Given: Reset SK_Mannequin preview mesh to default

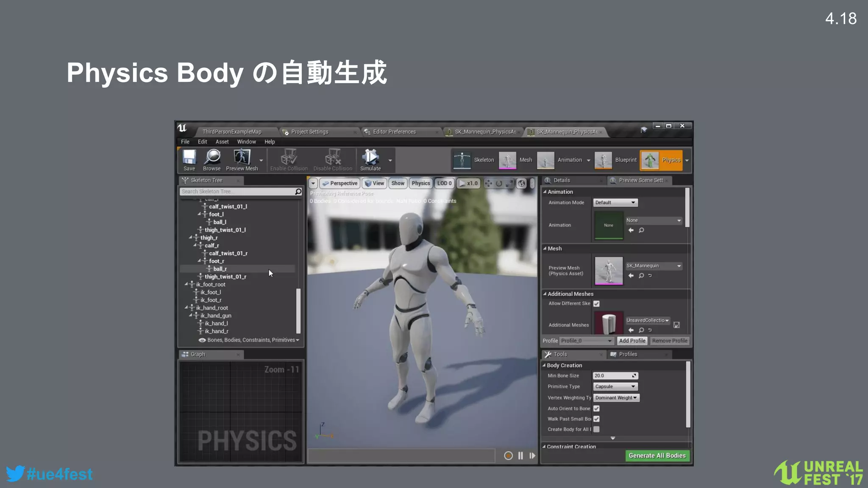Looking at the screenshot, I should click(x=650, y=275).
